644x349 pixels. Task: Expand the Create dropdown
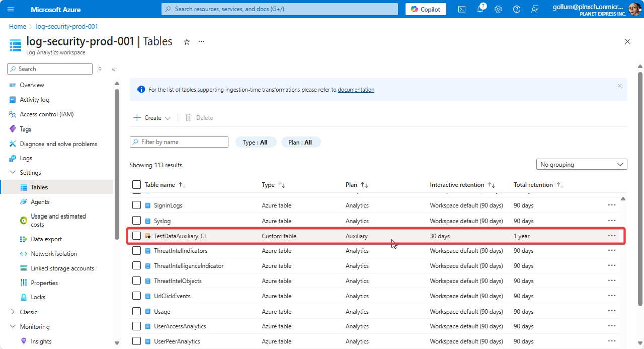pyautogui.click(x=168, y=117)
